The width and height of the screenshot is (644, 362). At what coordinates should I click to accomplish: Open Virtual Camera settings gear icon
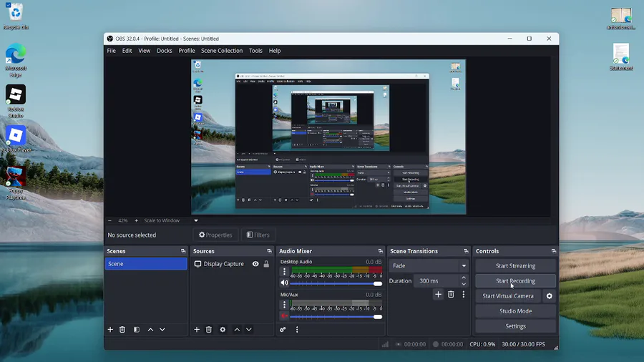coord(550,296)
